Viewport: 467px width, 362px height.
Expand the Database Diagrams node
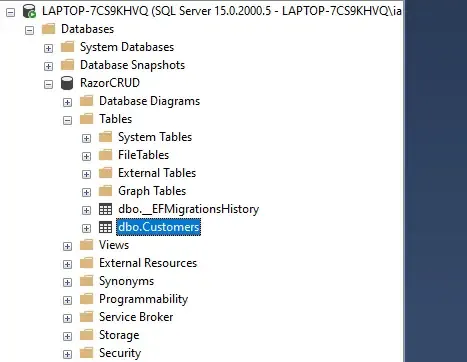point(67,102)
